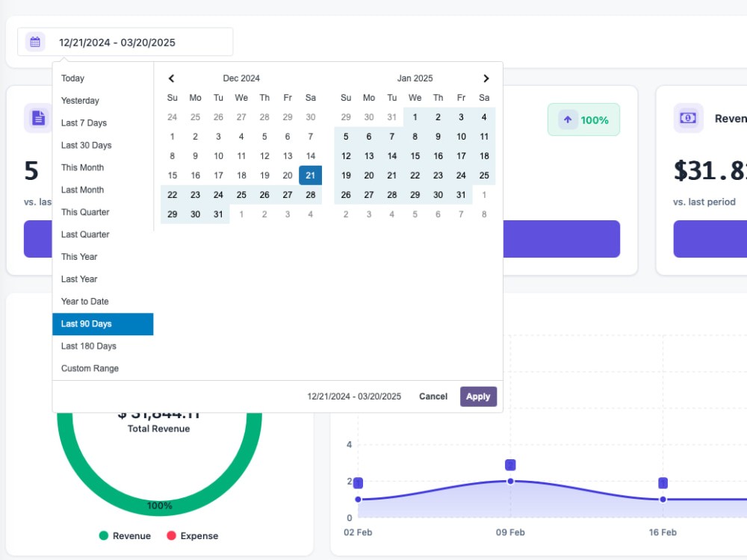Pick Last Month range
The height and width of the screenshot is (560, 747).
(x=103, y=190)
